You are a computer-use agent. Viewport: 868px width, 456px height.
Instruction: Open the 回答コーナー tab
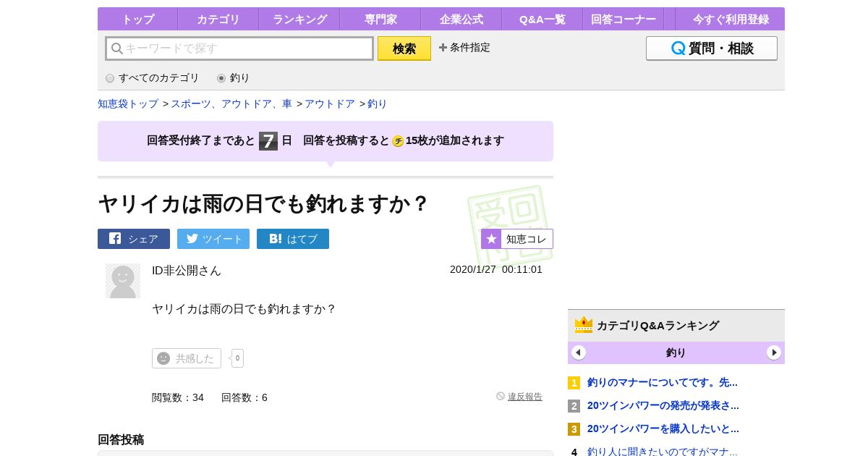click(624, 19)
